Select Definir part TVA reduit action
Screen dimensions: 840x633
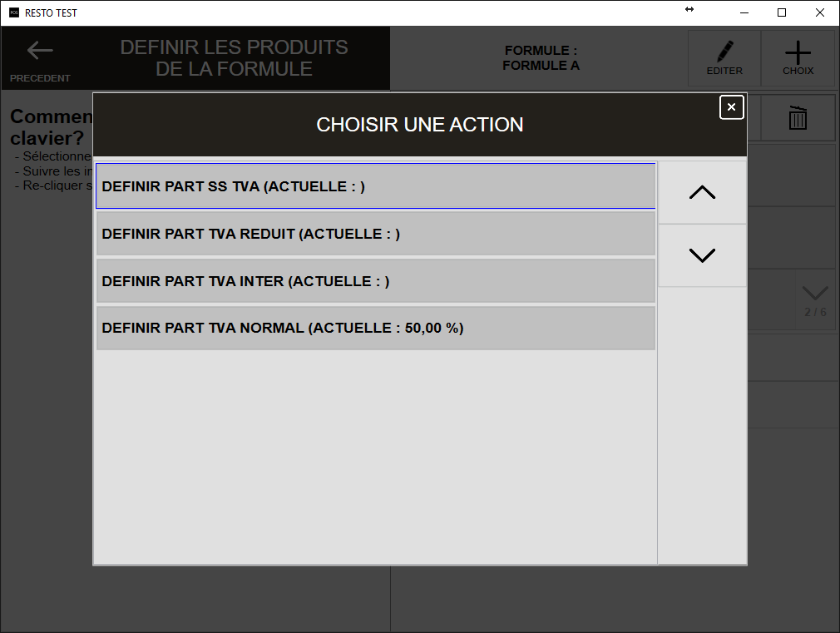(x=376, y=234)
